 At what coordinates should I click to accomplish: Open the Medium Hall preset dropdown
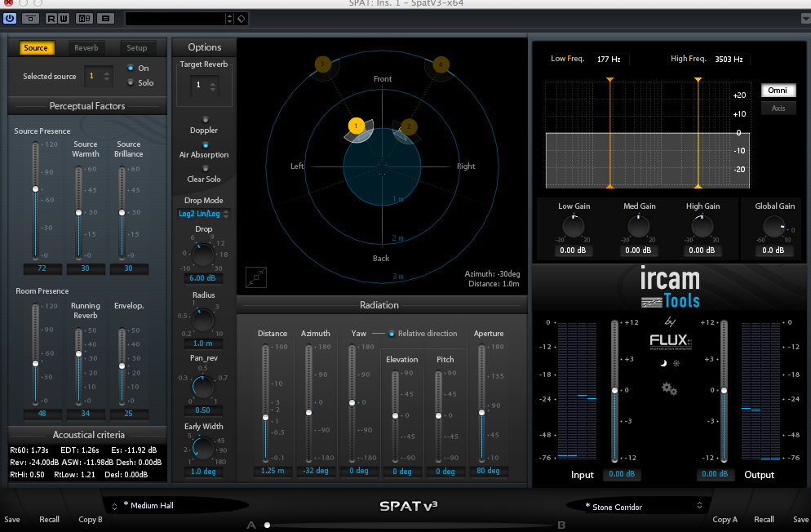pos(175,506)
